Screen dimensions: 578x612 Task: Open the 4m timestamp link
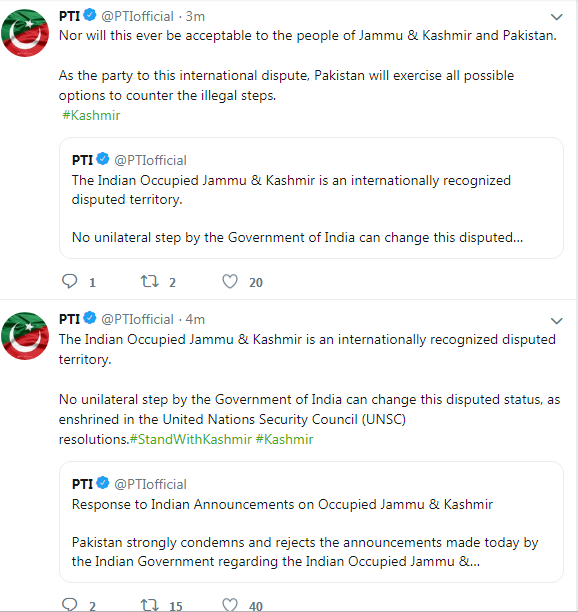(x=195, y=319)
